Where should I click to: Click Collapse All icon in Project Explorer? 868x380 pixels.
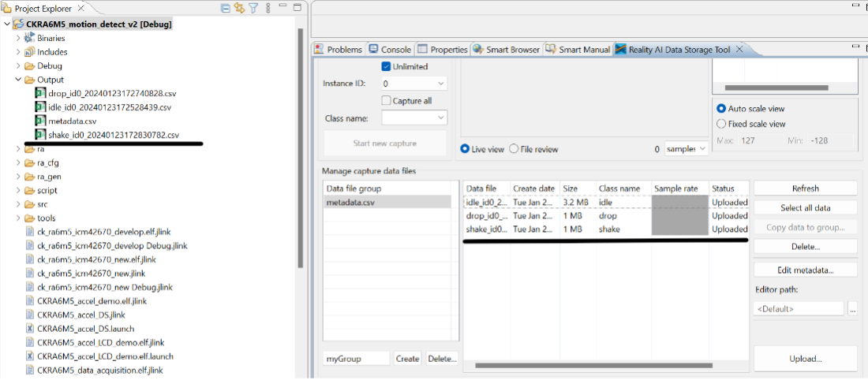coord(226,9)
